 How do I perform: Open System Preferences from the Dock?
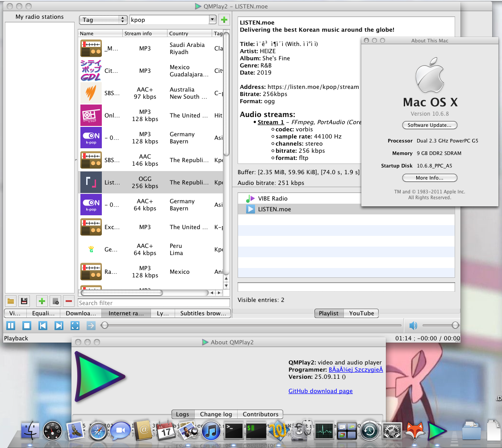point(392,431)
